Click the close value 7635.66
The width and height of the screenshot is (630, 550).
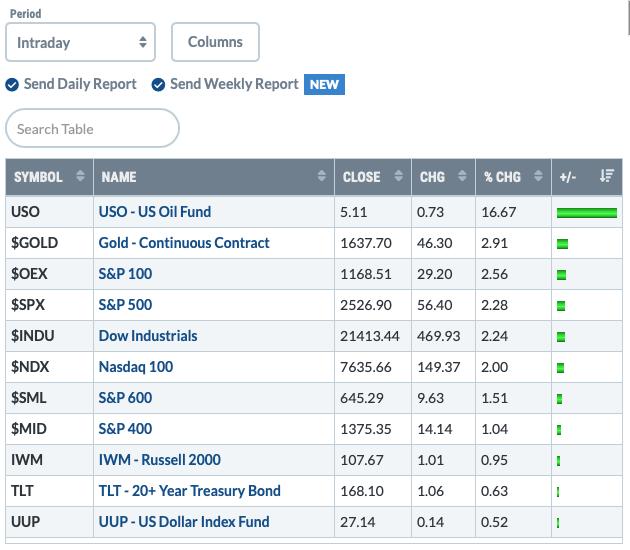coord(366,367)
